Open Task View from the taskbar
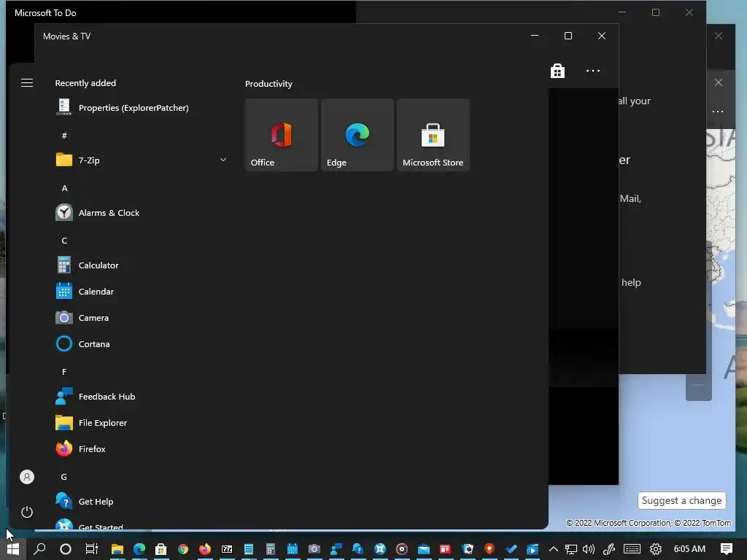Image resolution: width=747 pixels, height=560 pixels. pos(91,549)
